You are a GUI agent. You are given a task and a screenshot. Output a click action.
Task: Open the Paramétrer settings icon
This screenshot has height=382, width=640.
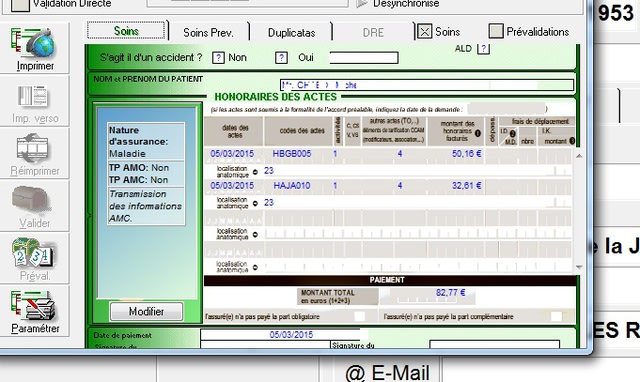click(x=33, y=305)
